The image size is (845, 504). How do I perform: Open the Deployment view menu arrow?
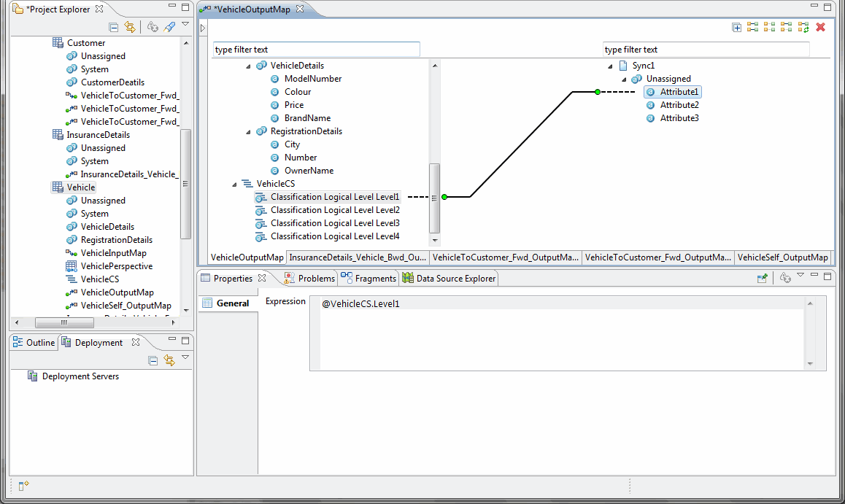(185, 357)
